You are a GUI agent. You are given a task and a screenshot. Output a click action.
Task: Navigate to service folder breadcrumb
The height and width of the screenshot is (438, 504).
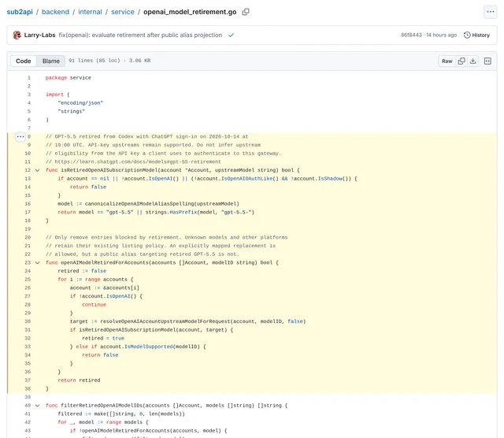[123, 12]
